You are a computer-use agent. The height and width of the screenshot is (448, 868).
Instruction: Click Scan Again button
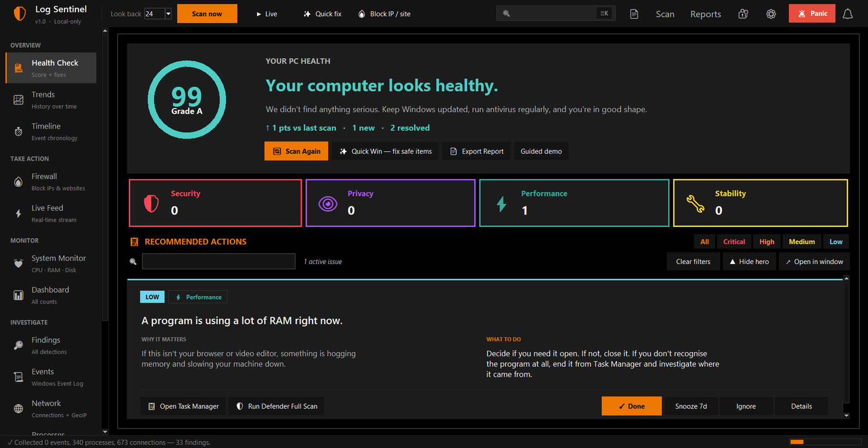tap(296, 152)
